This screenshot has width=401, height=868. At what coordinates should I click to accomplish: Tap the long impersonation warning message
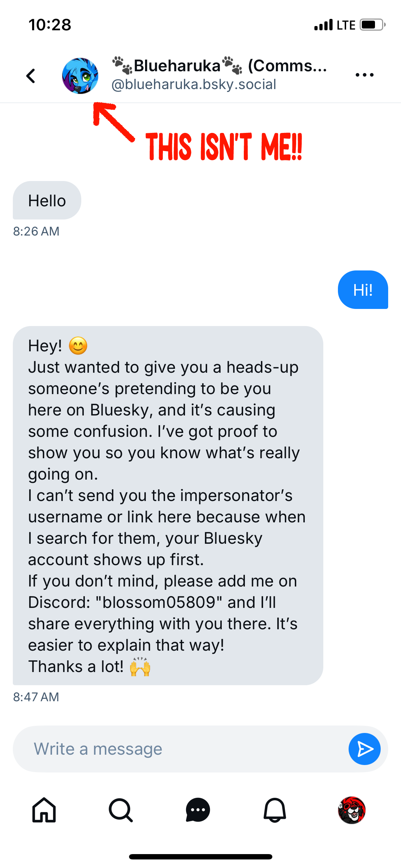point(168,505)
